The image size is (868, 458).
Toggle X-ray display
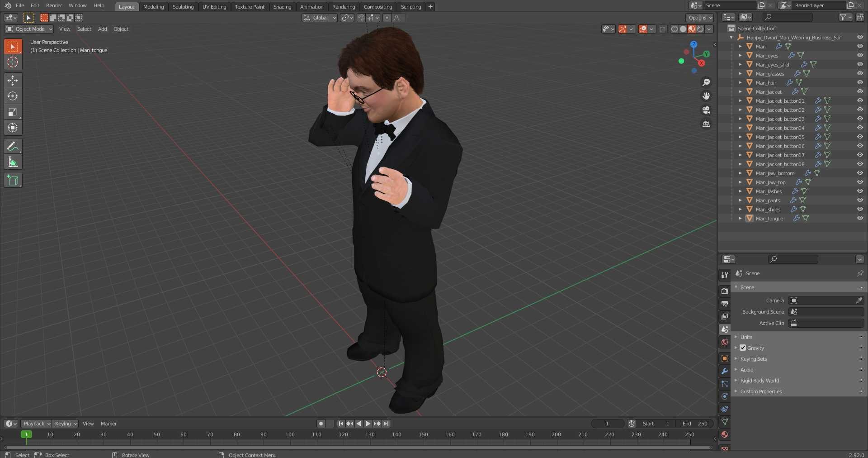(663, 29)
